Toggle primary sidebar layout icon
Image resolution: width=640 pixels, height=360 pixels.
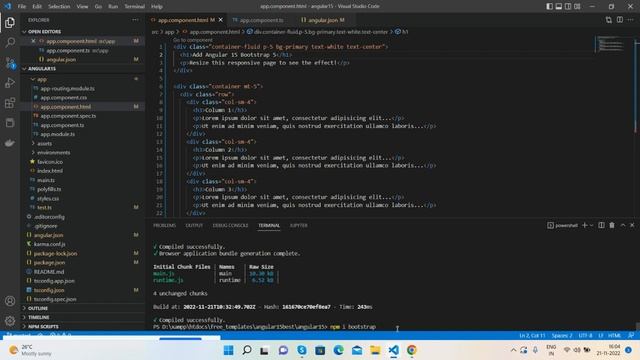click(x=549, y=6)
